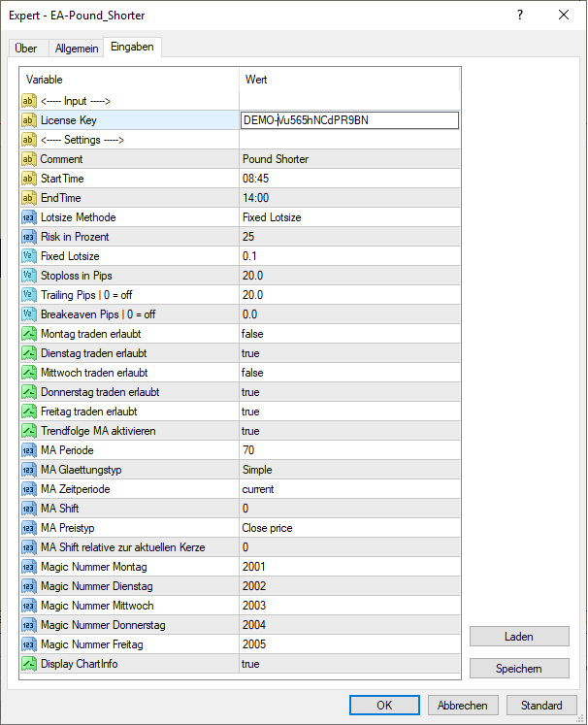Click the icon next to StartTime
Image resolution: width=588 pixels, height=725 pixels.
coord(29,179)
